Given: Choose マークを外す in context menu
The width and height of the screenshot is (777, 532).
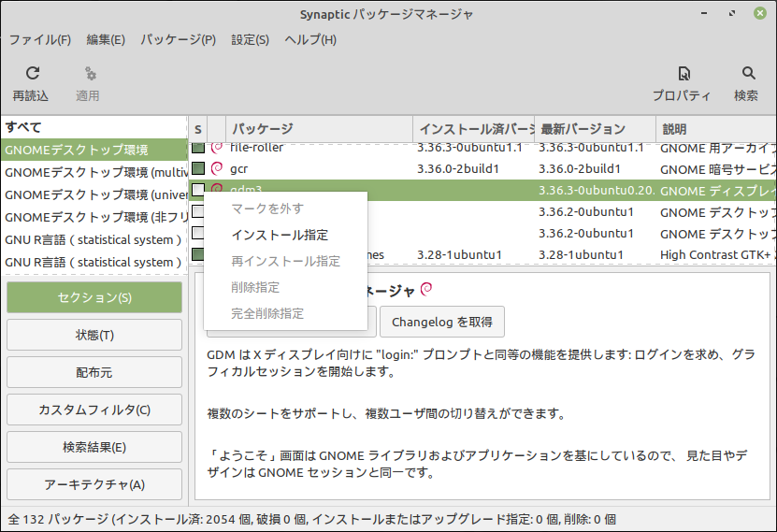Looking at the screenshot, I should pos(285,208).
